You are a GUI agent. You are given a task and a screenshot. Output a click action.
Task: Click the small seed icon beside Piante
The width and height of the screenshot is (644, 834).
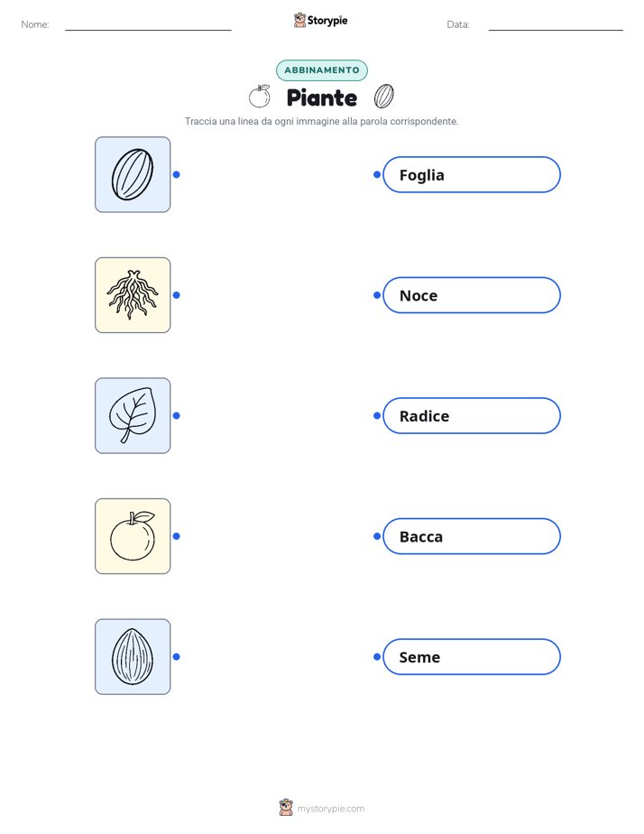pos(383,97)
